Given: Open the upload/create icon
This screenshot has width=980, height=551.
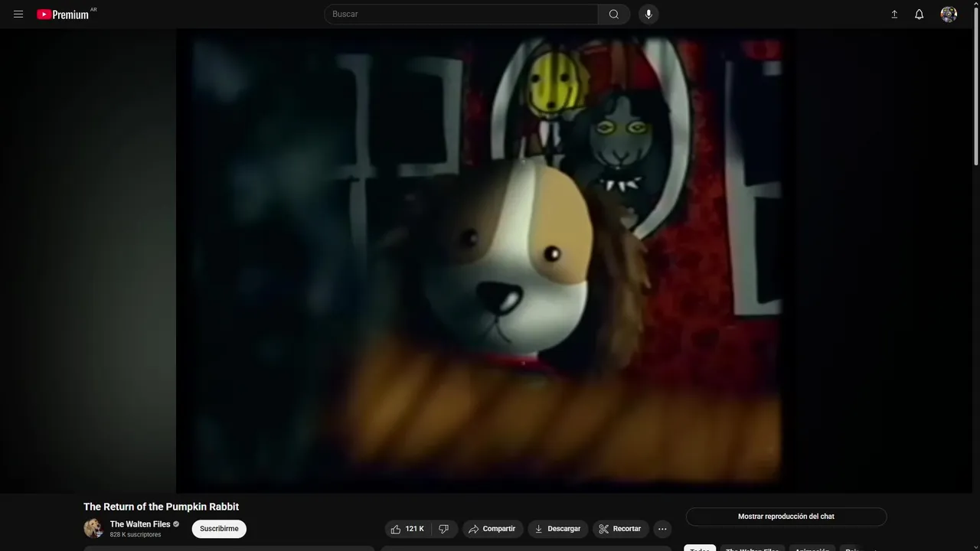Looking at the screenshot, I should 894,14.
